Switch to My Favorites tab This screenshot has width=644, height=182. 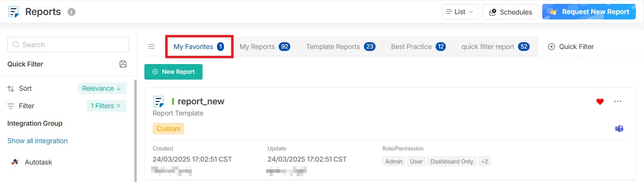[199, 47]
